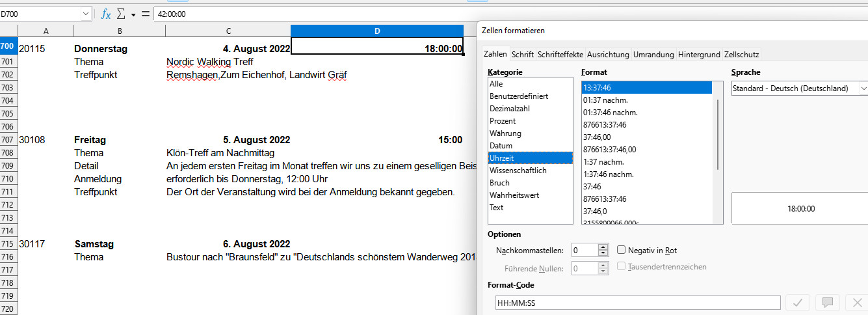Screen dimensions: 868x315
Task: Click the comment bubble icon beside Format-Code
Action: pyautogui.click(x=827, y=303)
